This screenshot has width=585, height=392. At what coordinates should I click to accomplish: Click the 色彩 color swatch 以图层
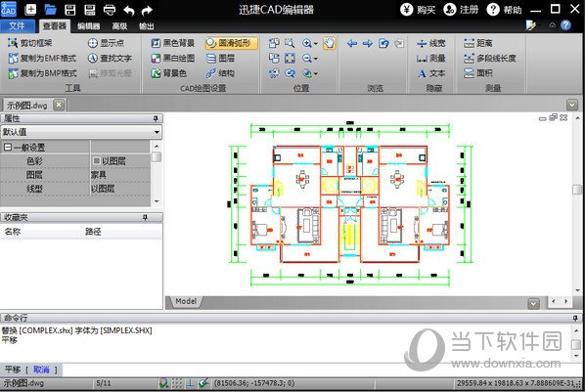pos(109,161)
